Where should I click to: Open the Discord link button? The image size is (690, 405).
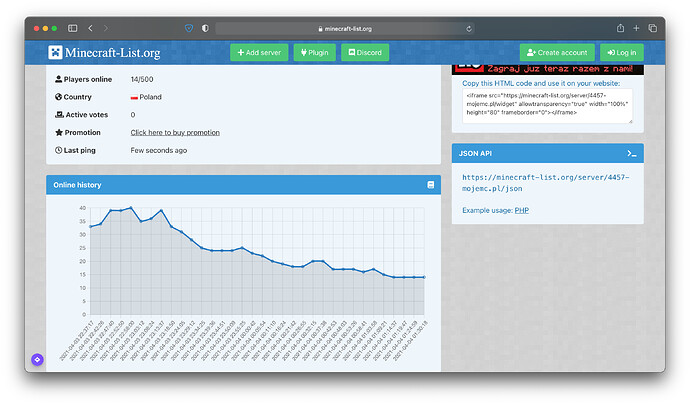click(x=365, y=52)
